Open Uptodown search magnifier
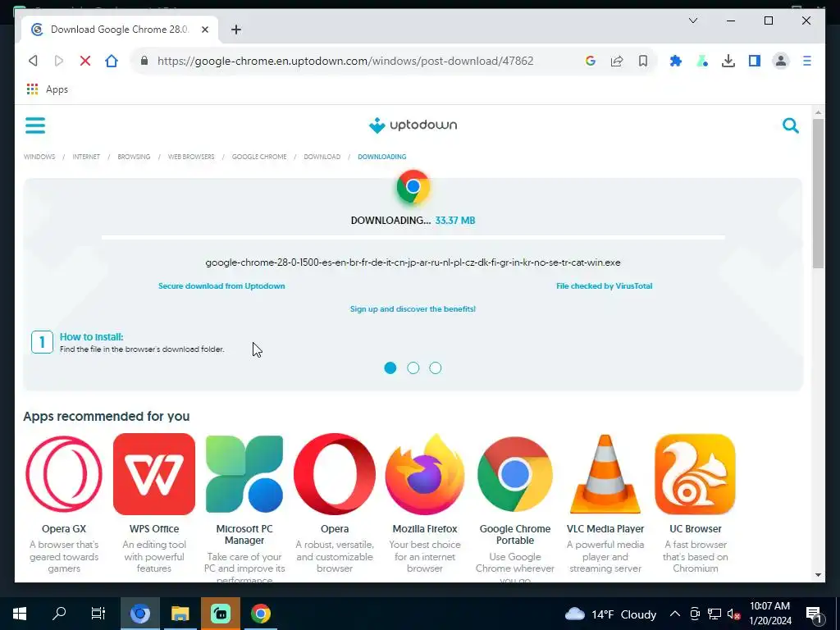The height and width of the screenshot is (630, 840). click(x=790, y=126)
